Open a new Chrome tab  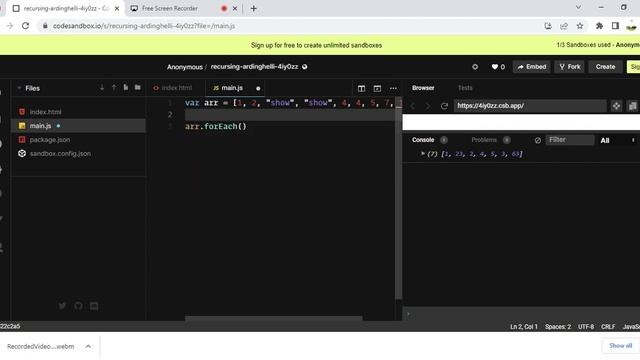[x=253, y=8]
